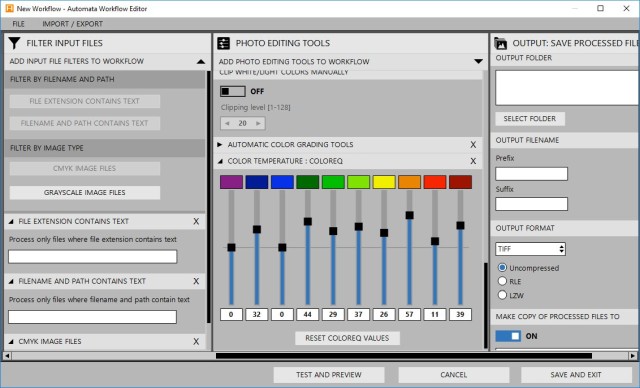640x388 pixels.
Task: Remove the Automatic Color Grading Tools section
Action: [473, 144]
